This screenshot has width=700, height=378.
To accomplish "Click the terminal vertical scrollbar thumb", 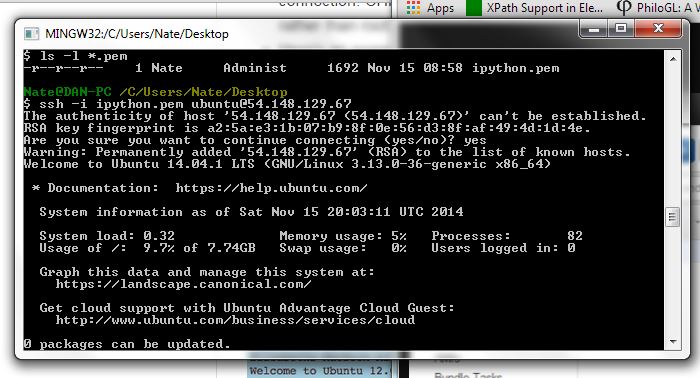I will pyautogui.click(x=673, y=217).
